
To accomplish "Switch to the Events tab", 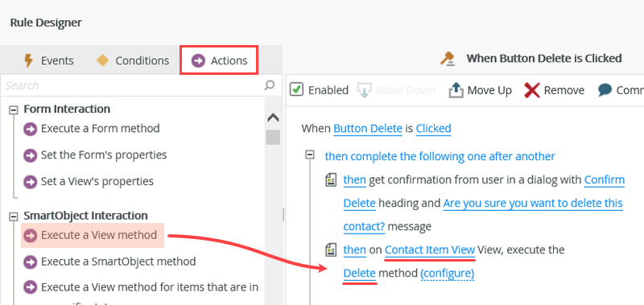I will click(48, 60).
